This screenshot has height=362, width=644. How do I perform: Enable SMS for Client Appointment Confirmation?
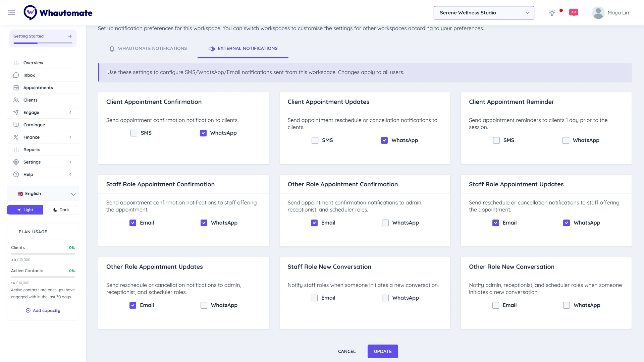click(x=134, y=133)
